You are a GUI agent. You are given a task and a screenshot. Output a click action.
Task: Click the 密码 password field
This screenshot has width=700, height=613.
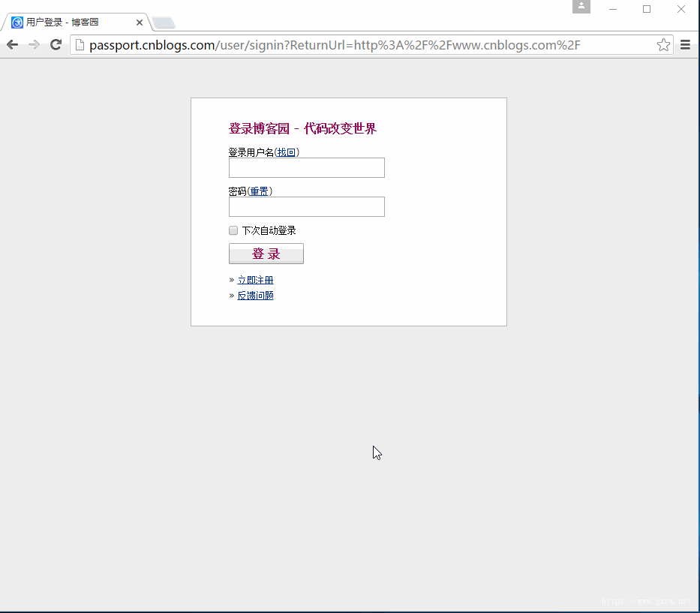click(x=307, y=207)
